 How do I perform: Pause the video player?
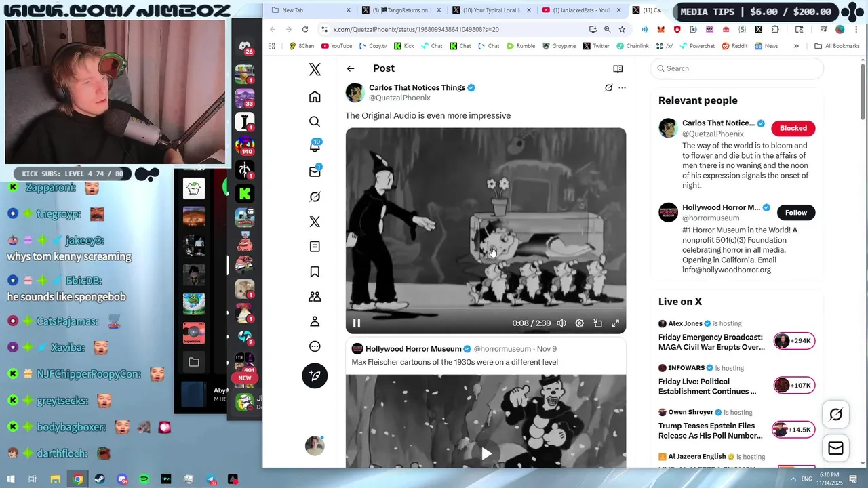tap(357, 323)
